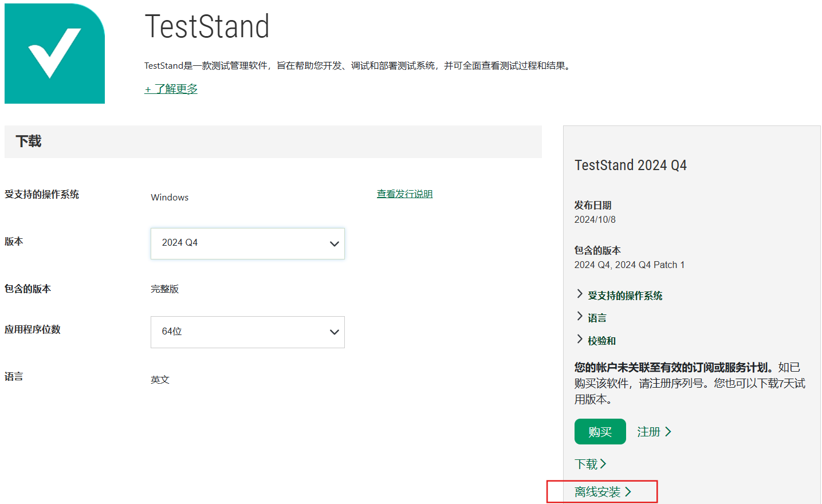Open the 64位 application bitness dropdown
This screenshot has height=504, width=822.
[x=247, y=332]
